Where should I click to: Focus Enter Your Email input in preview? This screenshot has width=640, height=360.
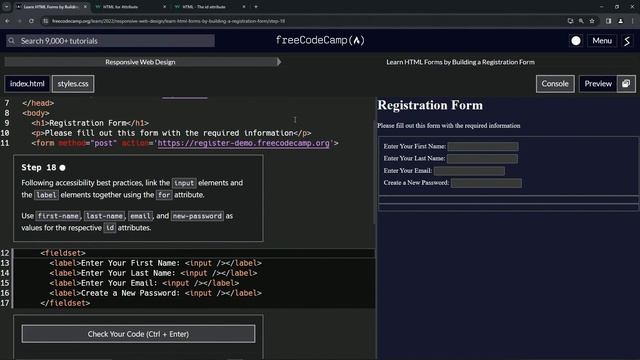(469, 171)
